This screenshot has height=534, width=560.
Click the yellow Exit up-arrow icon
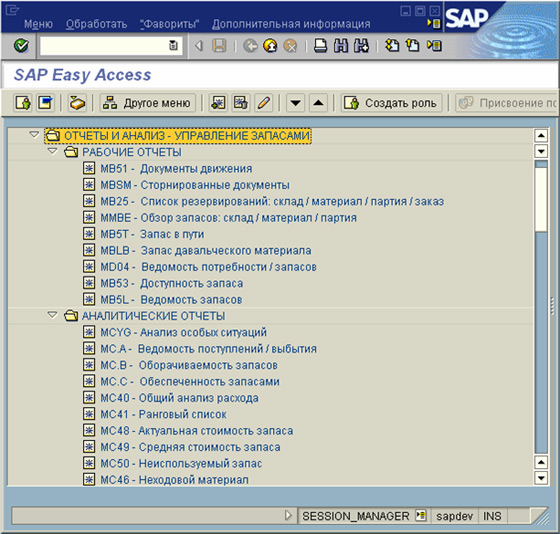click(x=270, y=46)
